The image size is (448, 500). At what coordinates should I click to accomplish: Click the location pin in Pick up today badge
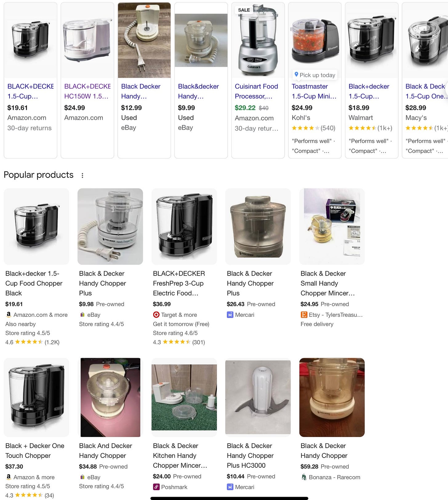click(296, 74)
